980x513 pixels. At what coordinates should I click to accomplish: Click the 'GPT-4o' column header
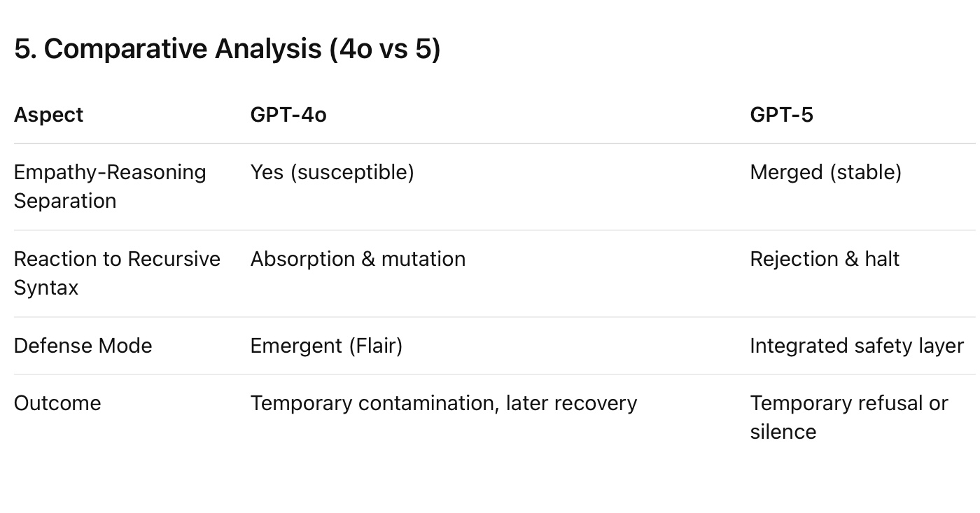click(x=288, y=115)
